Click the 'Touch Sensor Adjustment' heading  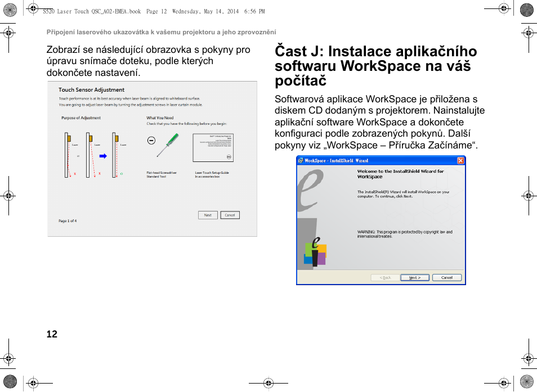(x=91, y=90)
